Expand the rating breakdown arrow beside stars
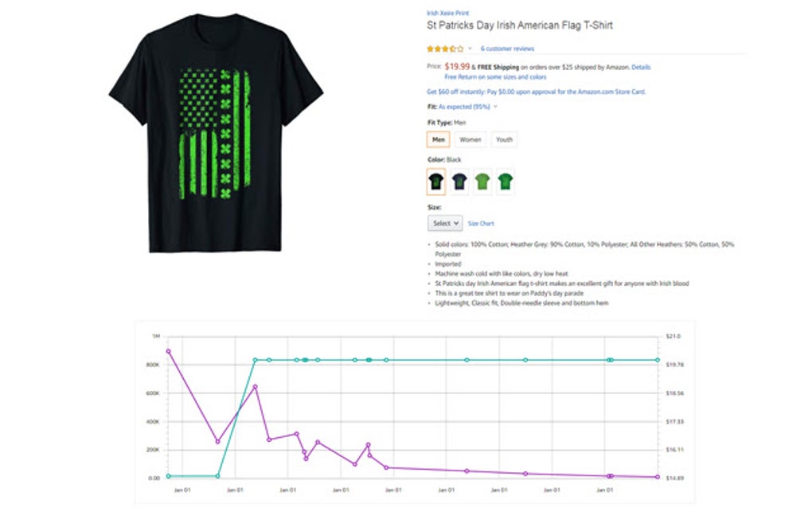812x508 pixels. tap(470, 49)
